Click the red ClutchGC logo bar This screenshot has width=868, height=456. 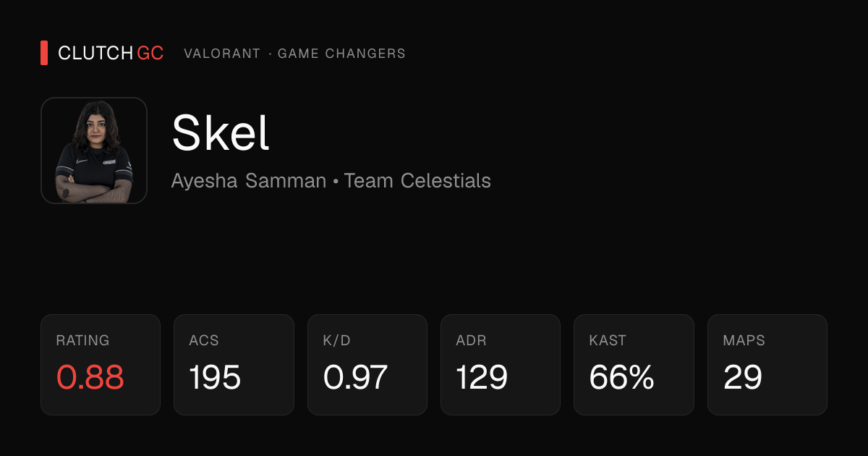coord(44,53)
